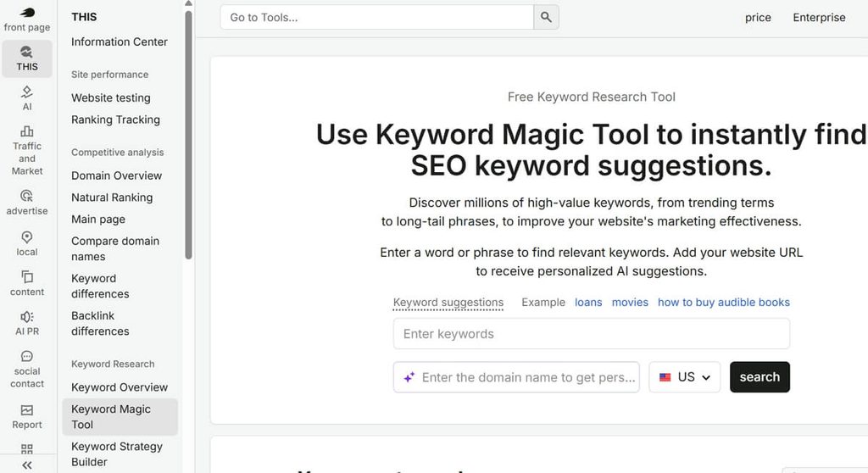The image size is (868, 473).
Task: Open the local section icon
Action: point(26,237)
